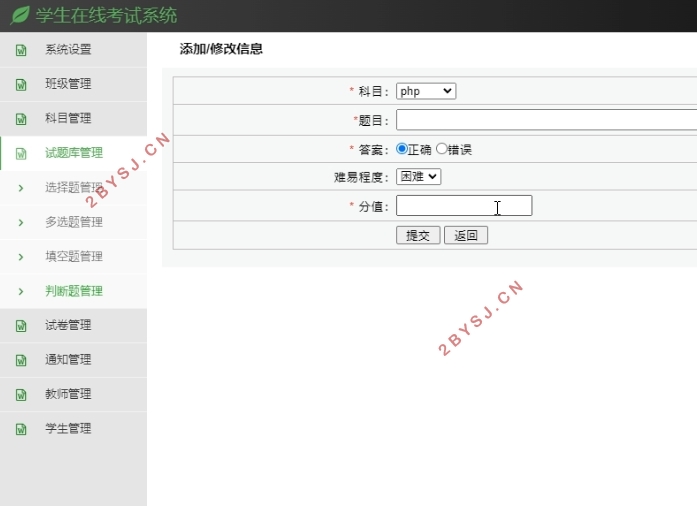Click the 学生管理 document icon
The image size is (697, 506).
[21, 429]
